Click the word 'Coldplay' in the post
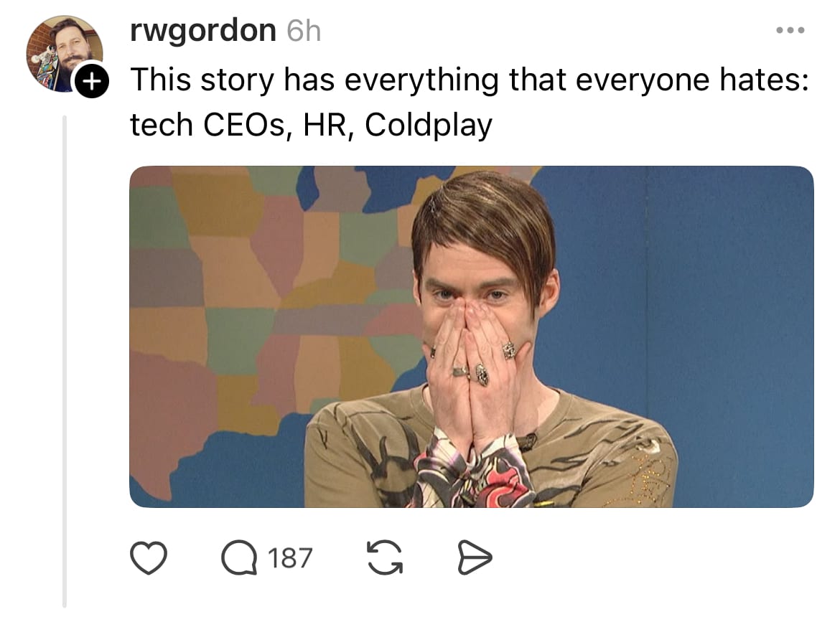Image resolution: width=840 pixels, height=617 pixels. [x=428, y=126]
